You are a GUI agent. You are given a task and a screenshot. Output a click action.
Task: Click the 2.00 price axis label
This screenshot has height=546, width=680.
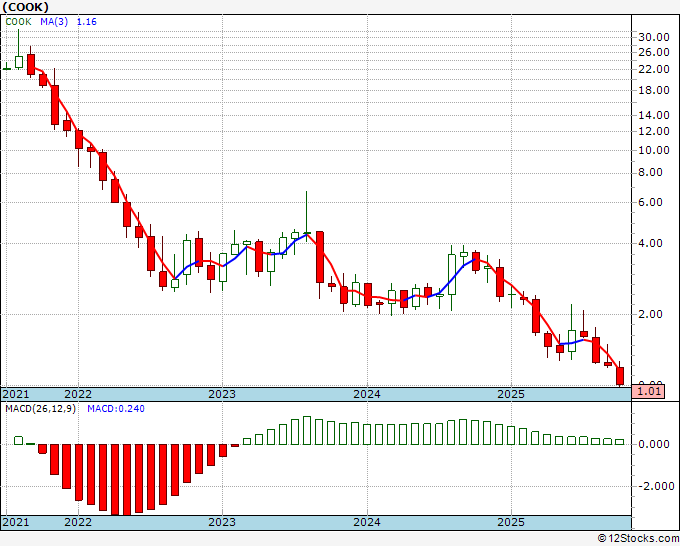650,314
